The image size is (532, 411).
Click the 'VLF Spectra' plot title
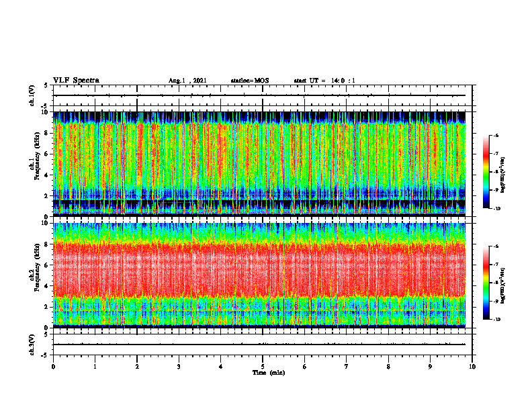76,81
